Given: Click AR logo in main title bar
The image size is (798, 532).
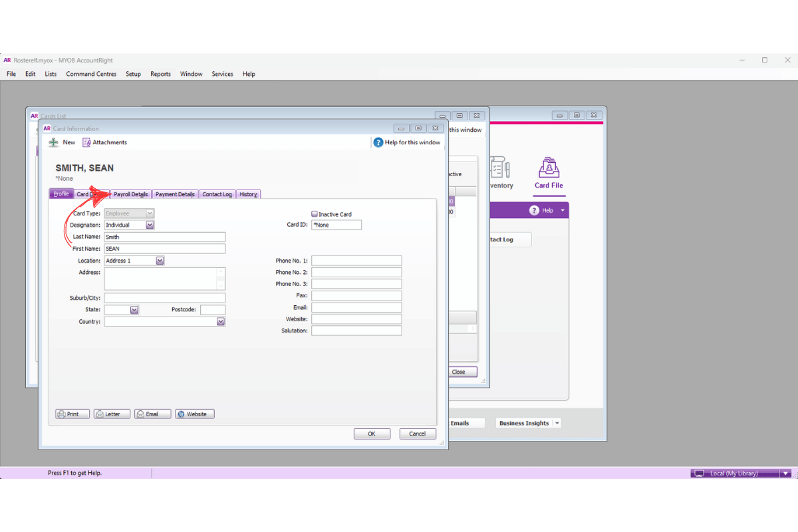Looking at the screenshot, I should pos(7,60).
